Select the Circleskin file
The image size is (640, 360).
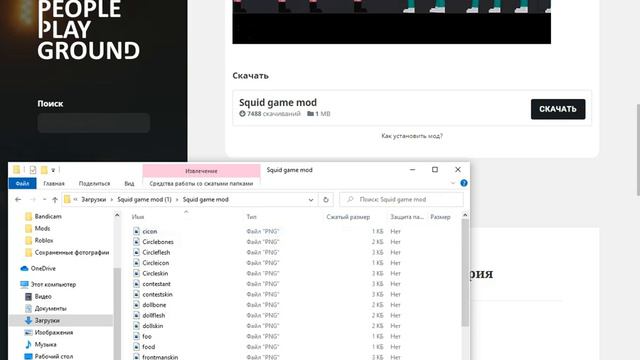[155, 273]
